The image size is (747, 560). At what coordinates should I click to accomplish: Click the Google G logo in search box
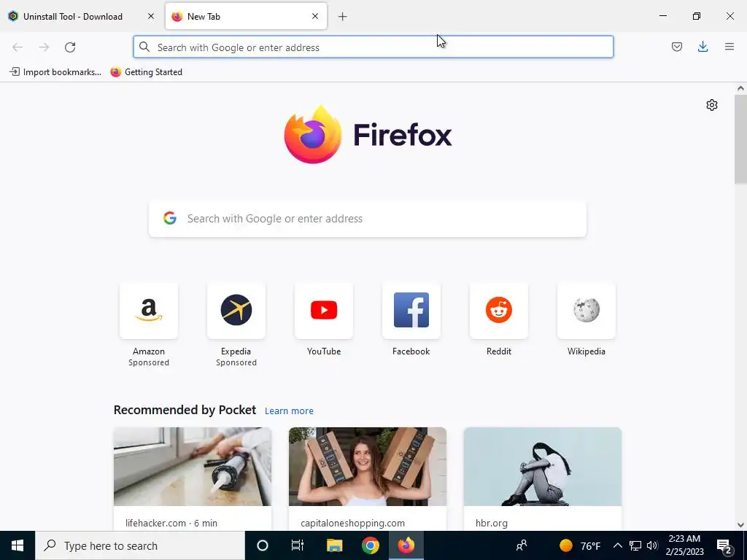(x=169, y=218)
